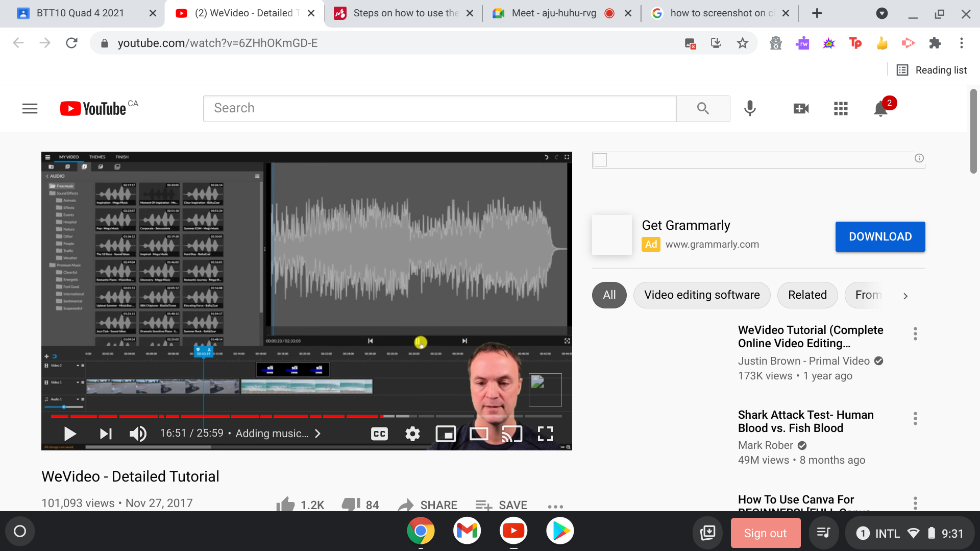The width and height of the screenshot is (980, 551).
Task: Dislike the video with thumbs down
Action: 360,505
